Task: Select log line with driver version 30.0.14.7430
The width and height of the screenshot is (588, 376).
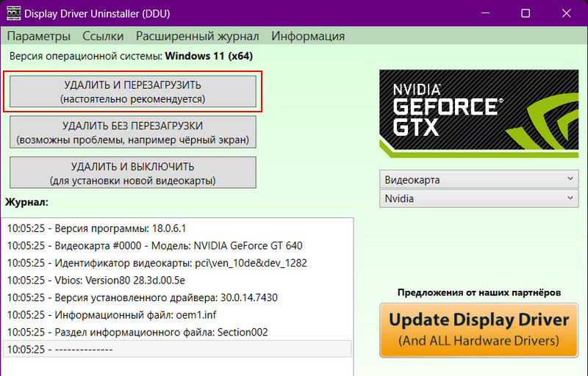Action: tap(177, 297)
